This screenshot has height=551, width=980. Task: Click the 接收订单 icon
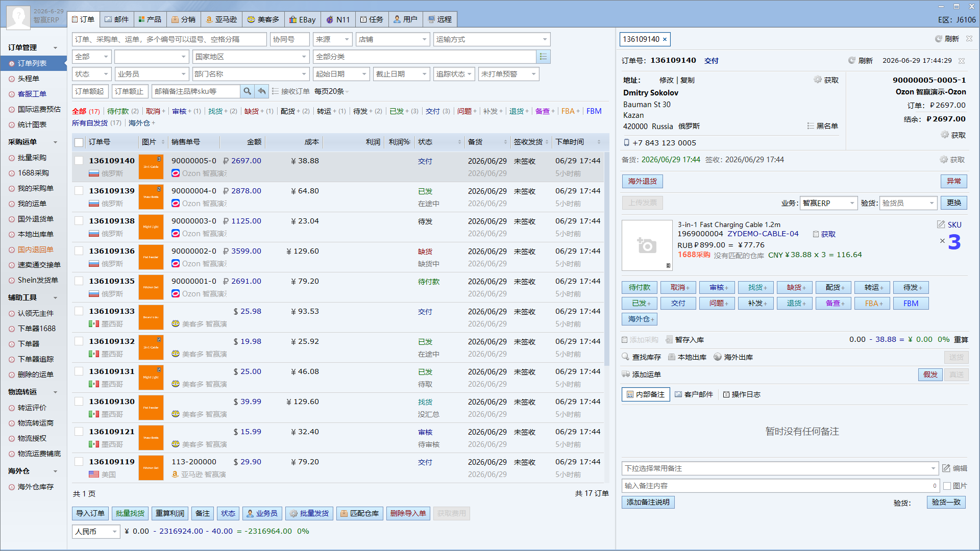[x=276, y=91]
